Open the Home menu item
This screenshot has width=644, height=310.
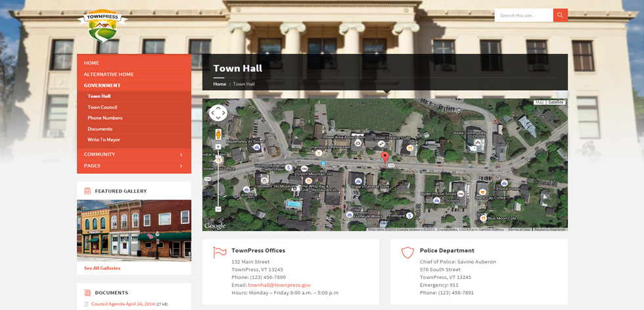click(x=91, y=63)
